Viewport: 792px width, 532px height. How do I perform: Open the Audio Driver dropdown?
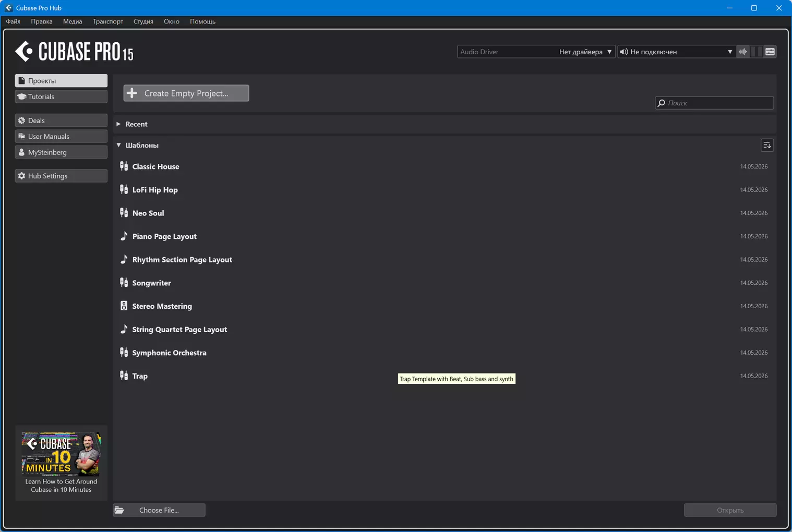click(536, 52)
